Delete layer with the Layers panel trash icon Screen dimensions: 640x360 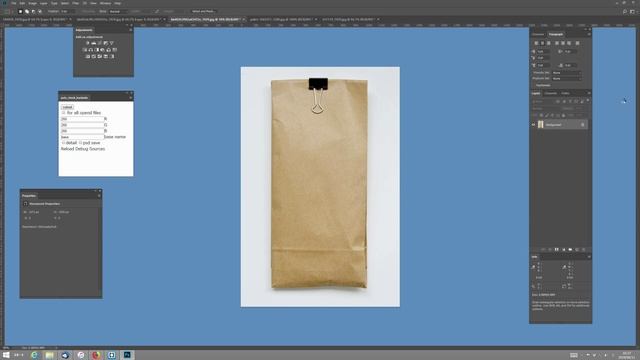(x=584, y=249)
